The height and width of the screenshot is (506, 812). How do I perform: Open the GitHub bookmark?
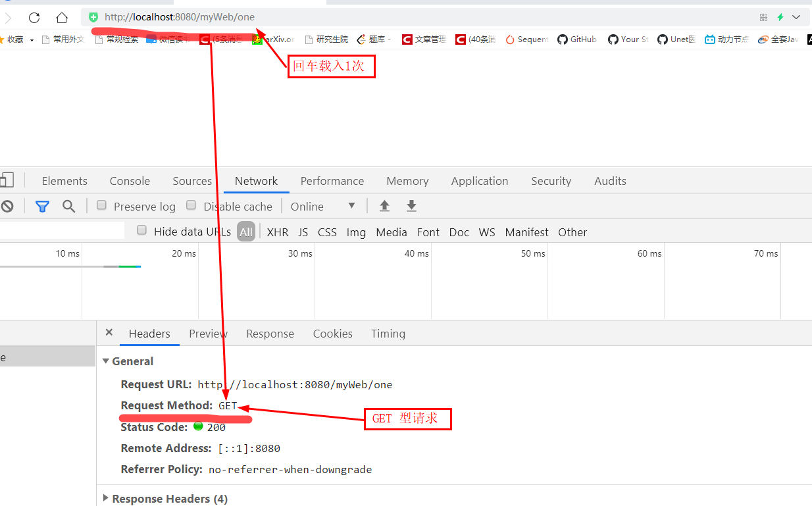tap(577, 39)
